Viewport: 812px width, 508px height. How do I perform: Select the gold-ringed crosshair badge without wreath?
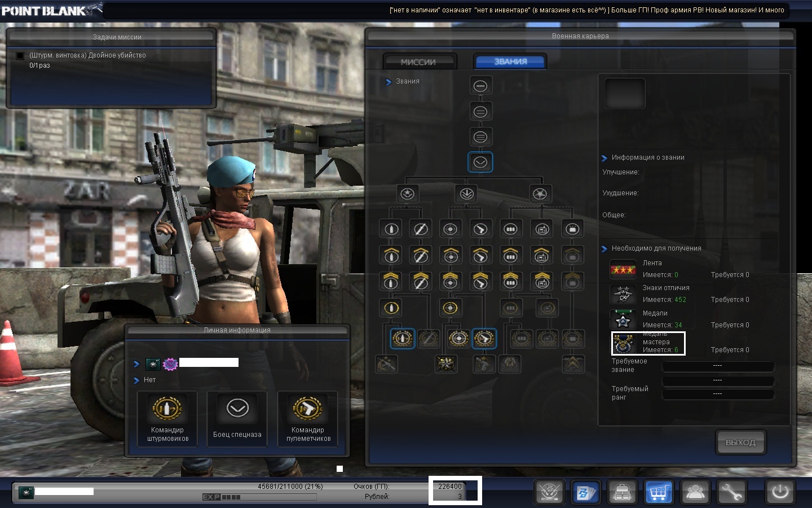click(x=451, y=308)
